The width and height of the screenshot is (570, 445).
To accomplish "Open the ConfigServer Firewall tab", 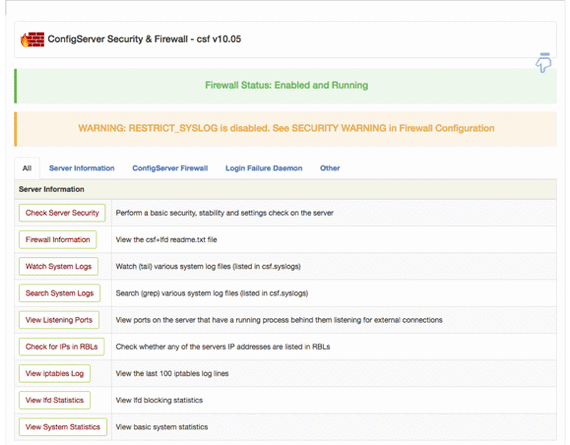I will pyautogui.click(x=170, y=168).
